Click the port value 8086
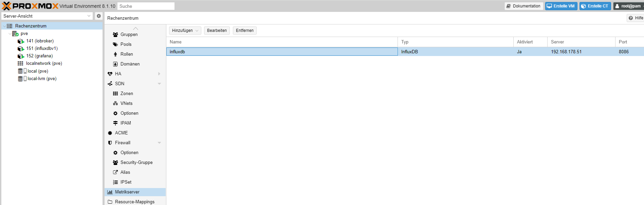 tap(624, 52)
